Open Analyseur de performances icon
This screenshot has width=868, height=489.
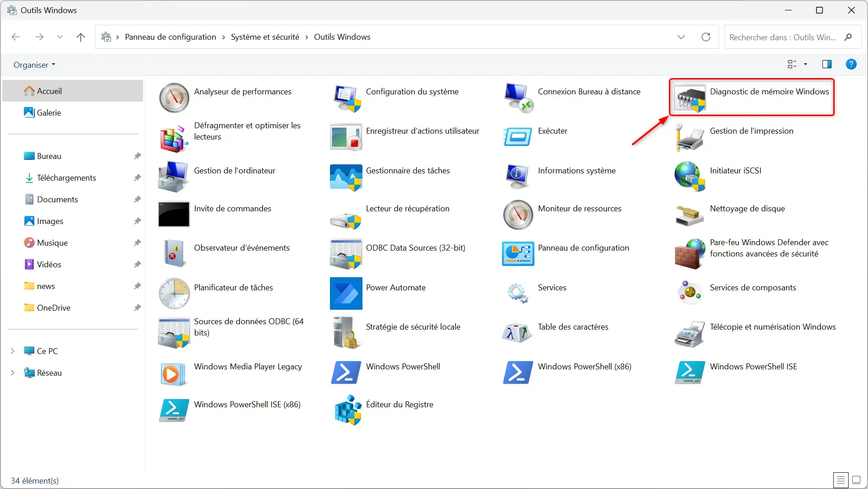click(x=174, y=98)
